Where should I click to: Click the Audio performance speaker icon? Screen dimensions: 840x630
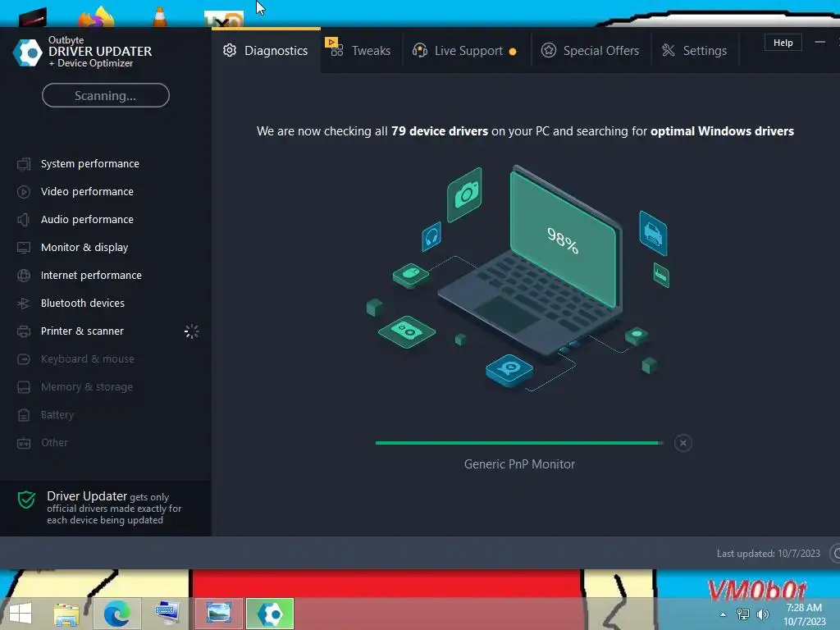[24, 220]
